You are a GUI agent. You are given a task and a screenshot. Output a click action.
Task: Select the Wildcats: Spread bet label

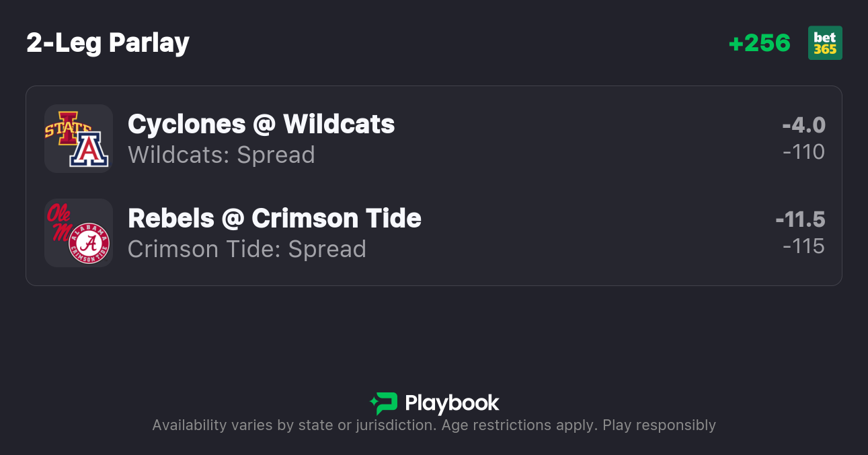[221, 155]
